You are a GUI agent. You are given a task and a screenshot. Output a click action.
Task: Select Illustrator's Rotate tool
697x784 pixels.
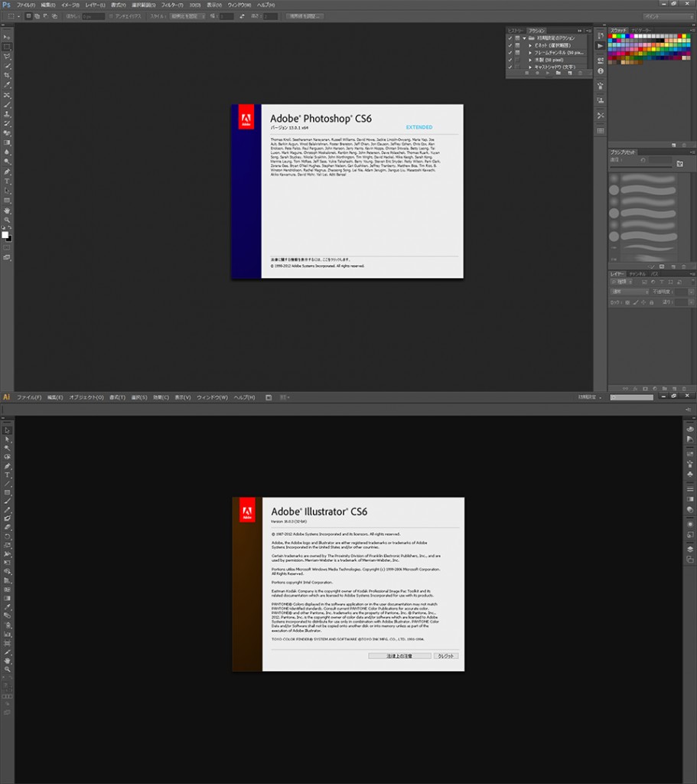pos(7,537)
